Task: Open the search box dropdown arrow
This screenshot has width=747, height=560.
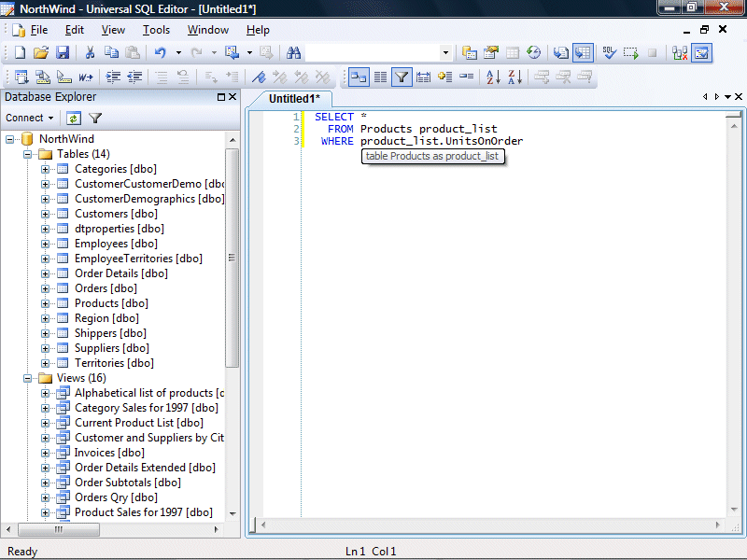Action: pos(446,52)
